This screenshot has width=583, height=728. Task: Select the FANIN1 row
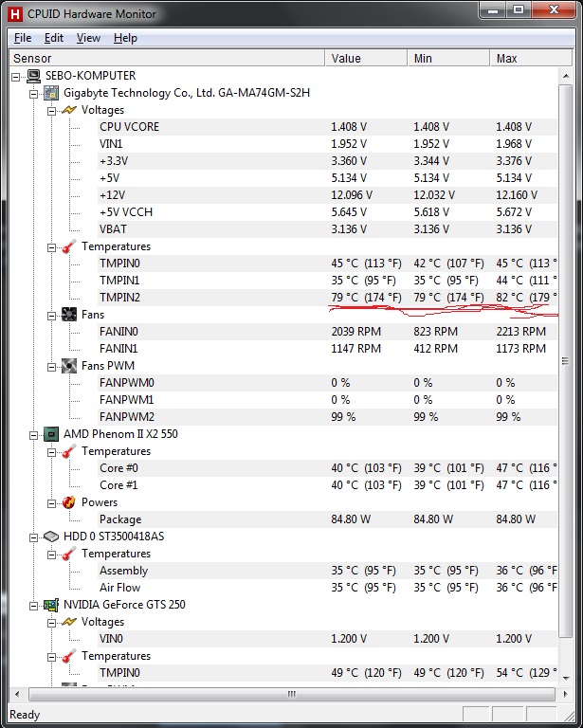point(327,349)
